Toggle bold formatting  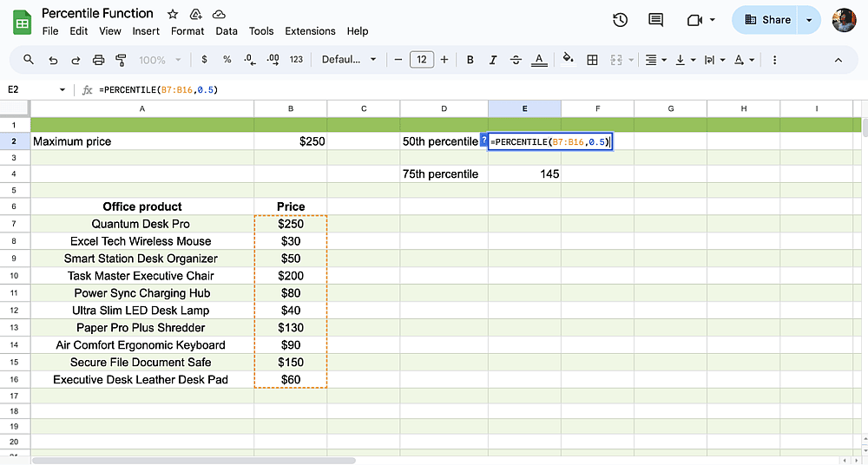click(470, 60)
